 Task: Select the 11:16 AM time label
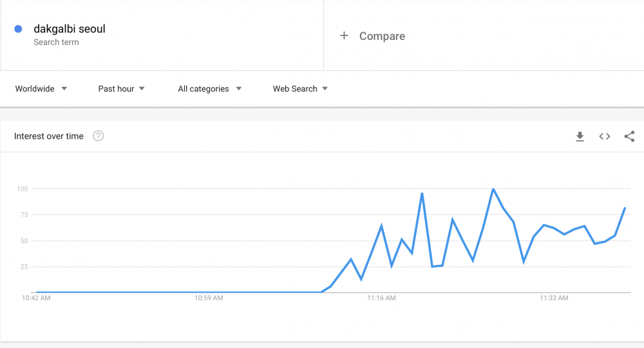click(x=381, y=298)
